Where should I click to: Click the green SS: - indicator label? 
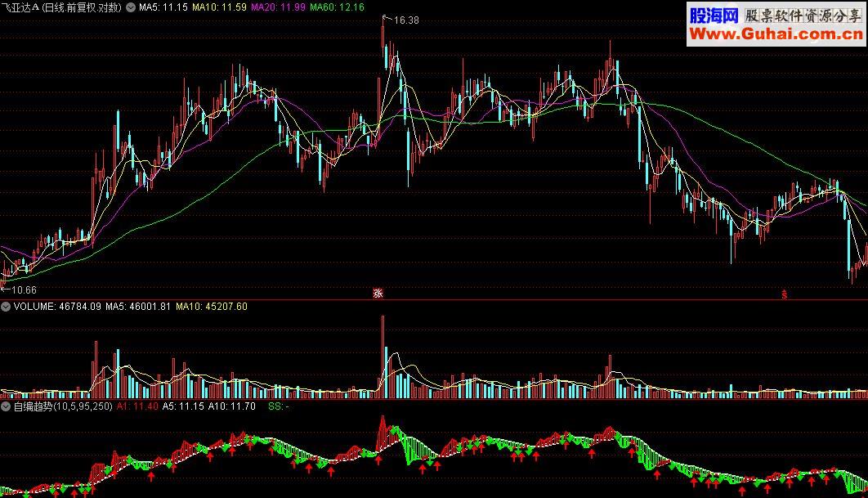279,406
